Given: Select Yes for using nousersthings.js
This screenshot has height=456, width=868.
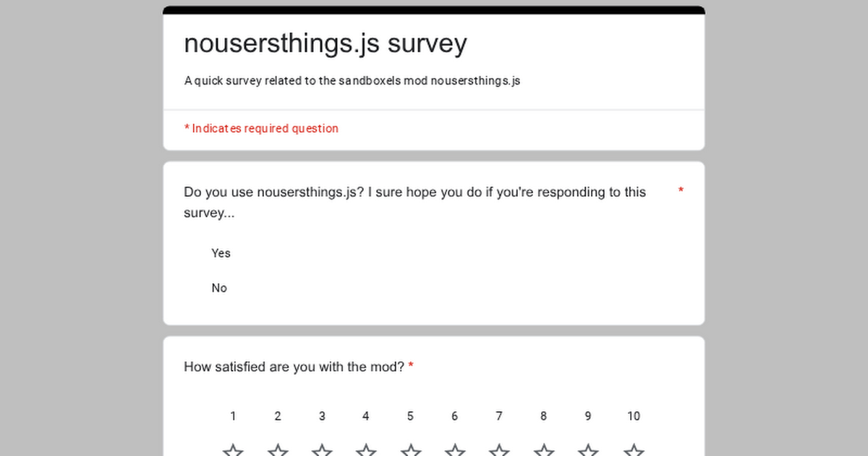Looking at the screenshot, I should tap(221, 253).
